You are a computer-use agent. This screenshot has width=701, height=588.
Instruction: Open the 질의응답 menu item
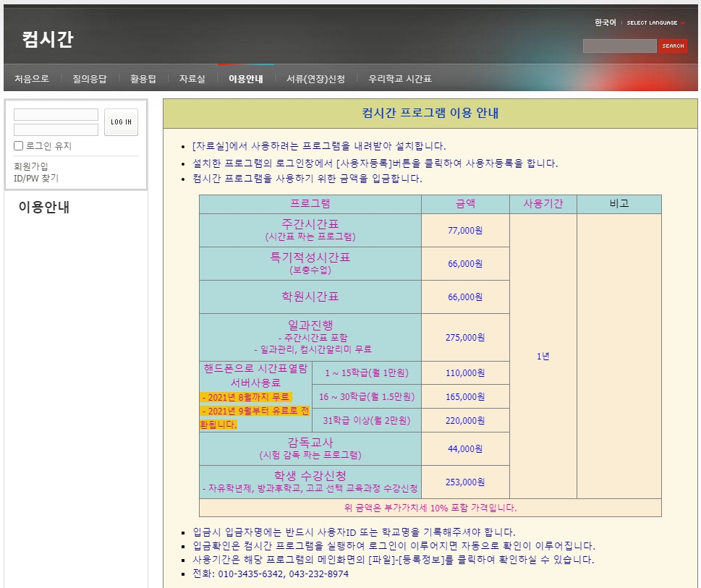point(90,79)
